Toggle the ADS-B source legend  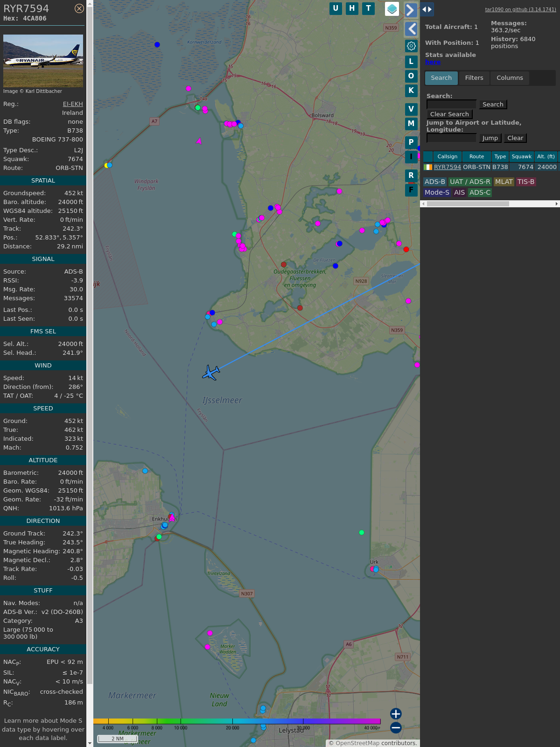pos(435,182)
